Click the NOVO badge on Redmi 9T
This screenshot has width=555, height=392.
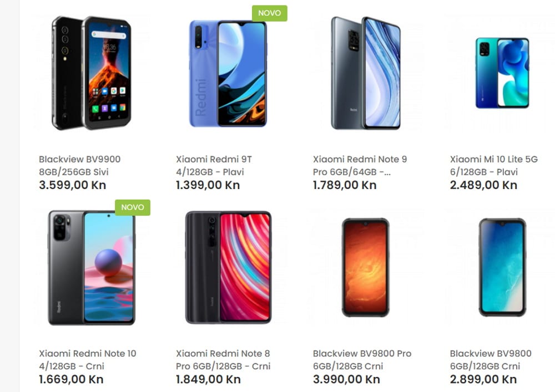[269, 13]
